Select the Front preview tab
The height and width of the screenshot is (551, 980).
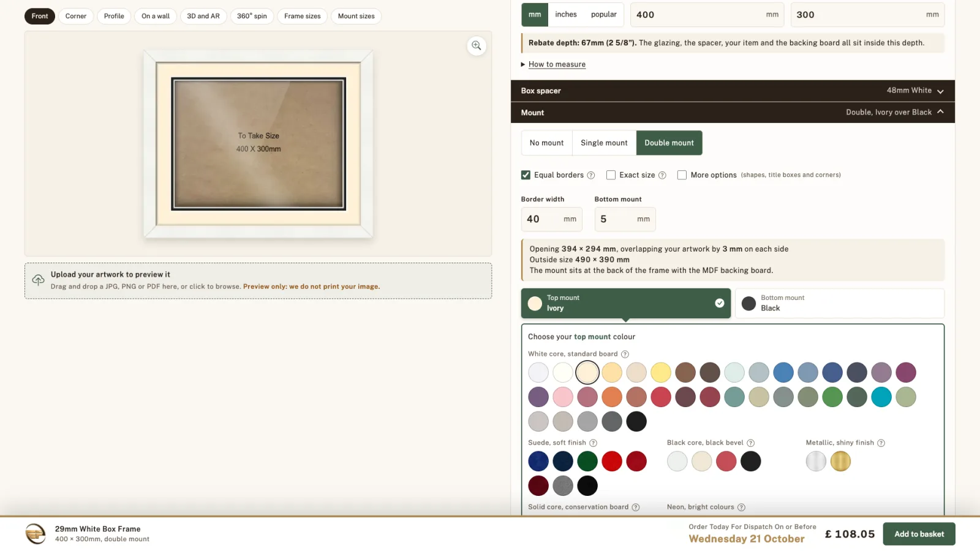(x=40, y=16)
